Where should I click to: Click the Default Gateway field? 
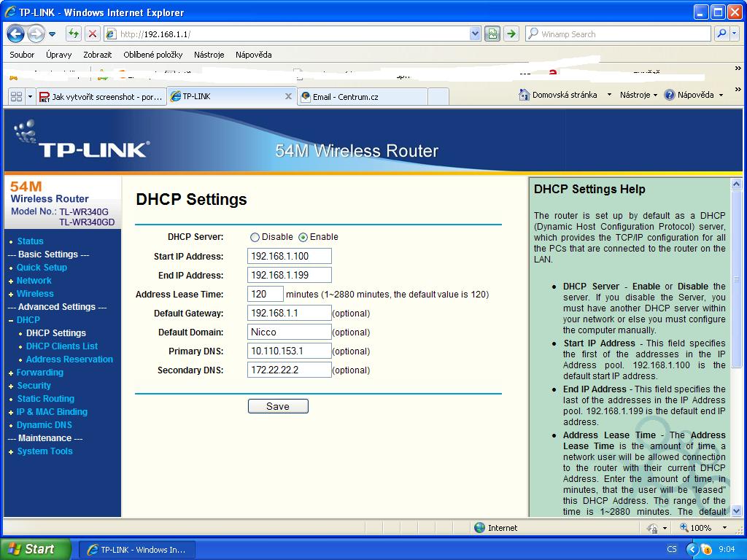(x=289, y=314)
